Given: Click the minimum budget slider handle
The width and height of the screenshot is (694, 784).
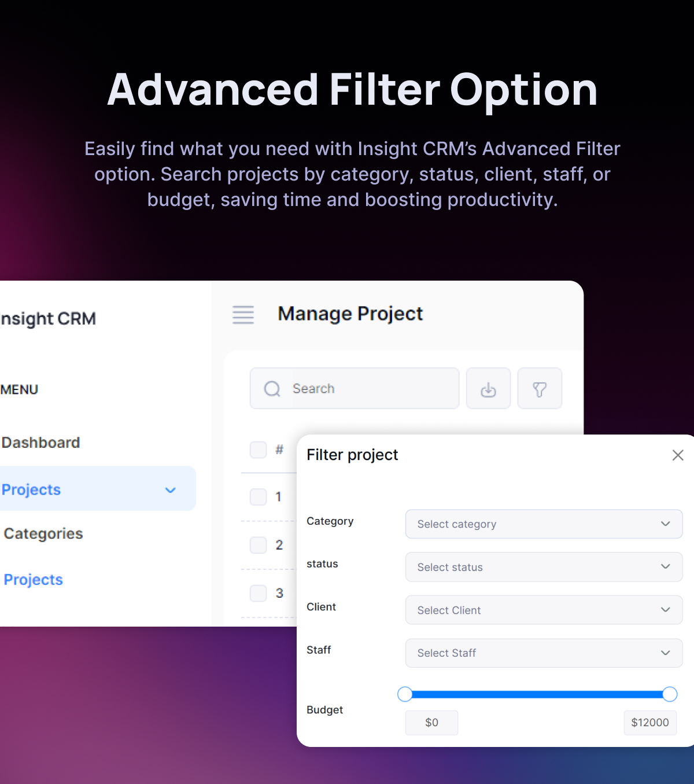Looking at the screenshot, I should [405, 694].
